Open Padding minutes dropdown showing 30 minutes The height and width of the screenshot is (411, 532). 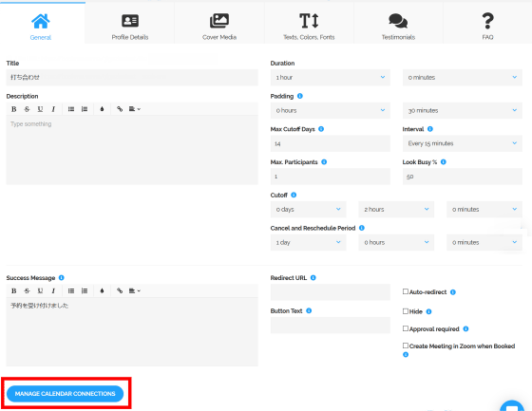pyautogui.click(x=463, y=110)
